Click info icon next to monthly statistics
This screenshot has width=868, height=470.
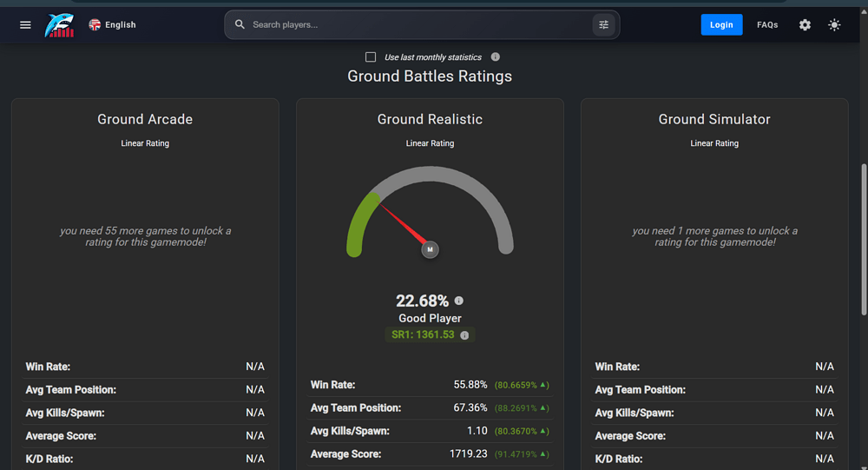(x=496, y=56)
